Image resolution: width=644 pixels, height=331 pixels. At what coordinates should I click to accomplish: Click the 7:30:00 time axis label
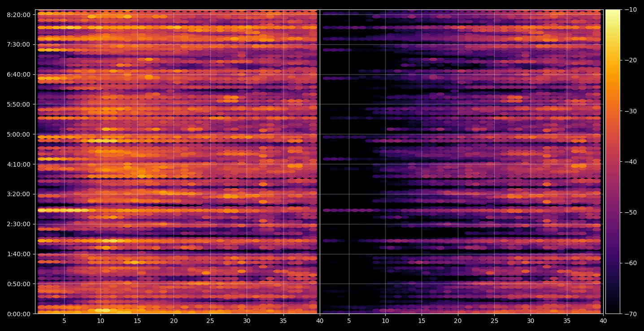19,44
